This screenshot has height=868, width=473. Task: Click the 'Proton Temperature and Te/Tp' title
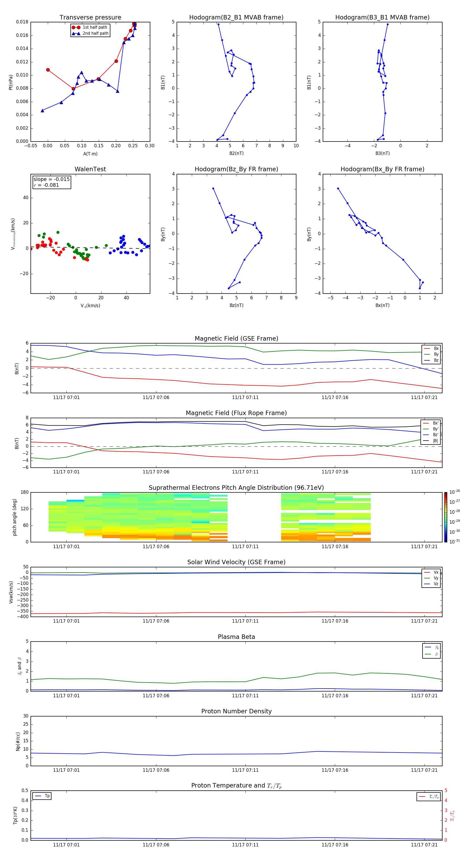(236, 786)
